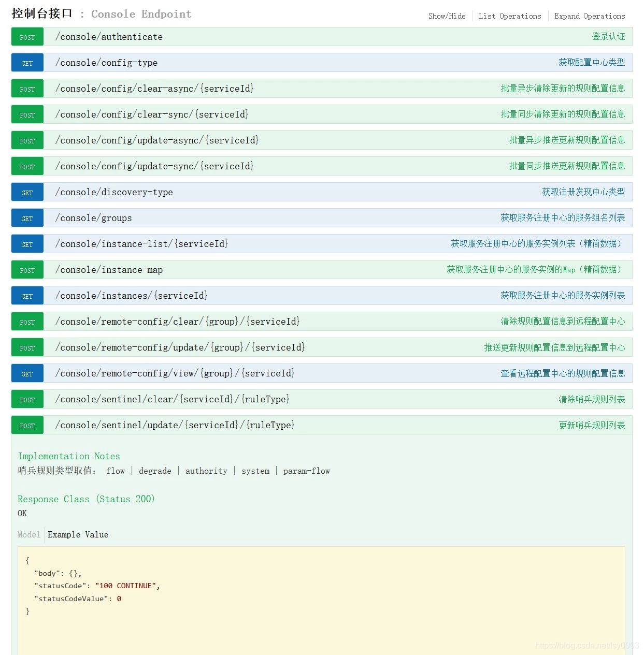The image size is (644, 655).
Task: Click 清除哨兵规则列表 description
Action: tap(592, 399)
